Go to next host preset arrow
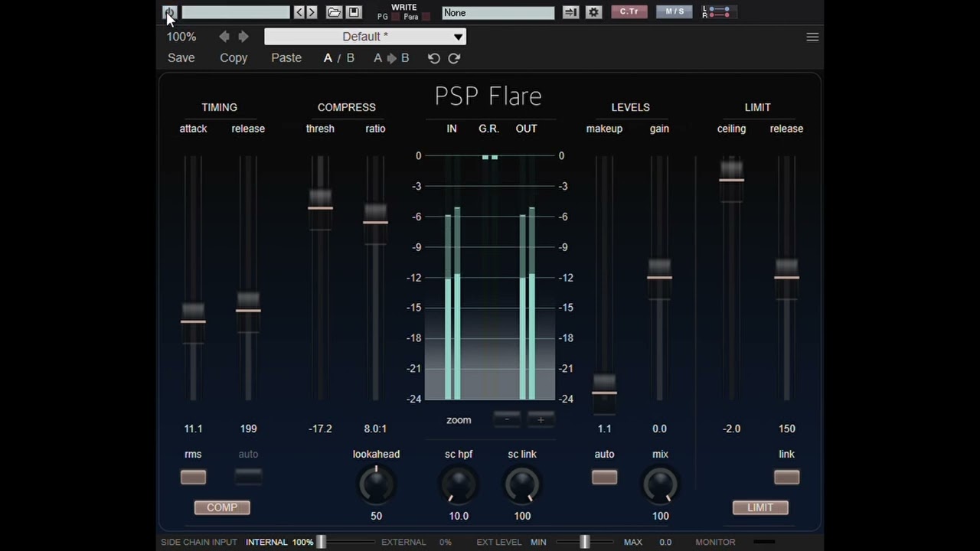The height and width of the screenshot is (551, 980). 312,12
